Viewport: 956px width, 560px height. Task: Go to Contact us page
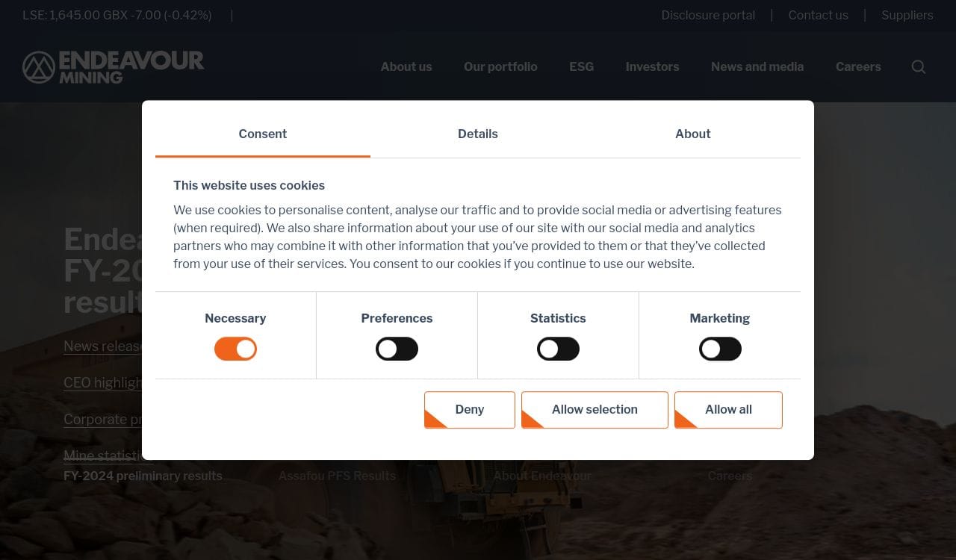coord(818,16)
